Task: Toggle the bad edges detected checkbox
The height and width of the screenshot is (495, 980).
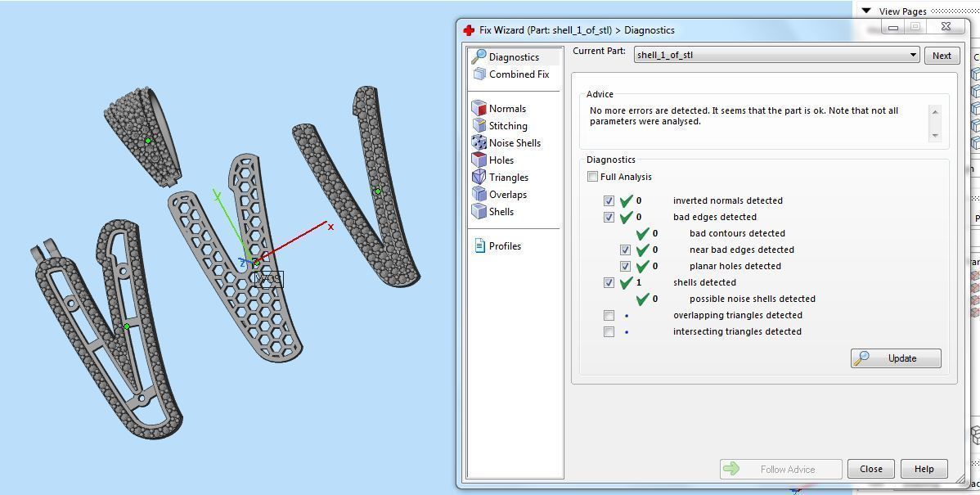Action: [609, 217]
